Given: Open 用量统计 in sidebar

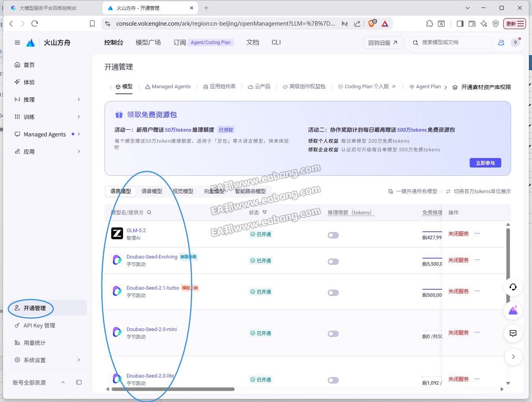Looking at the screenshot, I should coord(35,343).
